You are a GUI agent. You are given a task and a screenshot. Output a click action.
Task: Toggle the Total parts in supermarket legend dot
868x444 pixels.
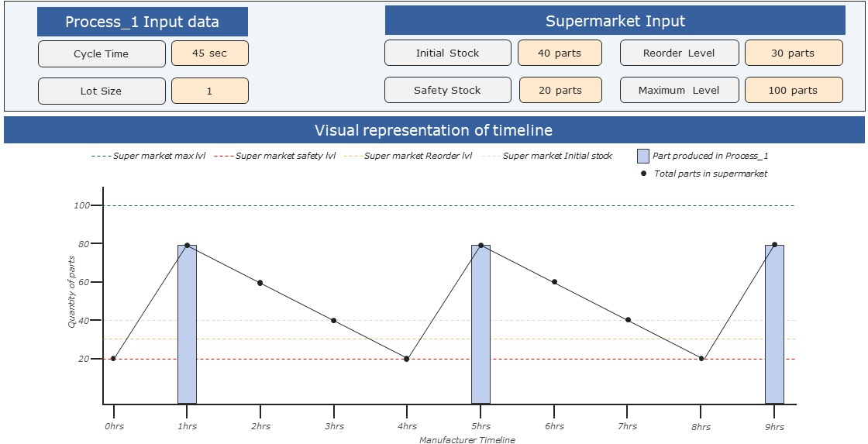point(643,174)
